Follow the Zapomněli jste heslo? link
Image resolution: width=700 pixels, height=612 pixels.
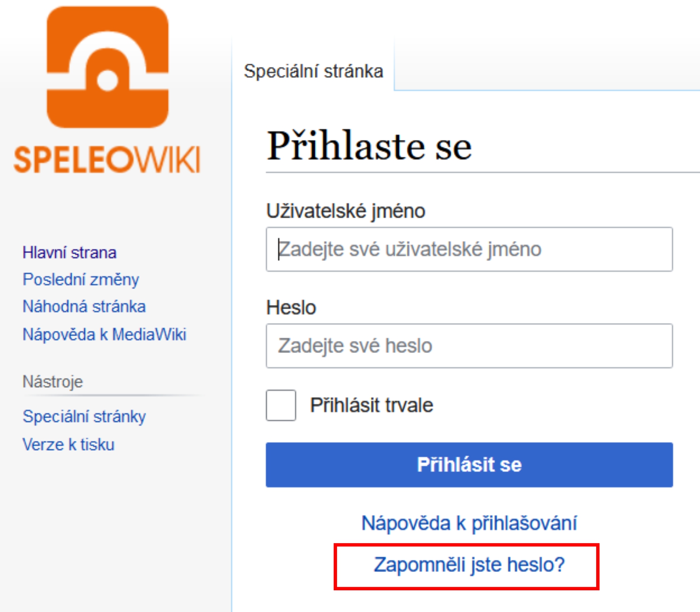tap(469, 565)
